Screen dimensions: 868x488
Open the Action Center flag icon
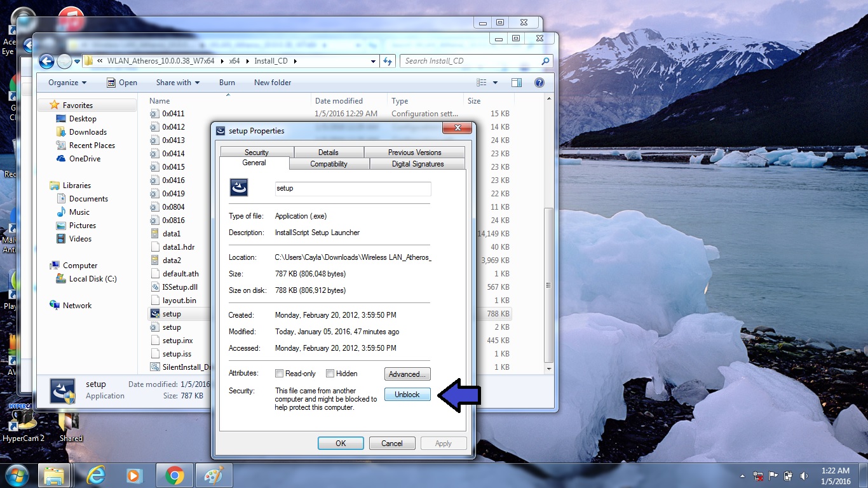click(x=773, y=475)
